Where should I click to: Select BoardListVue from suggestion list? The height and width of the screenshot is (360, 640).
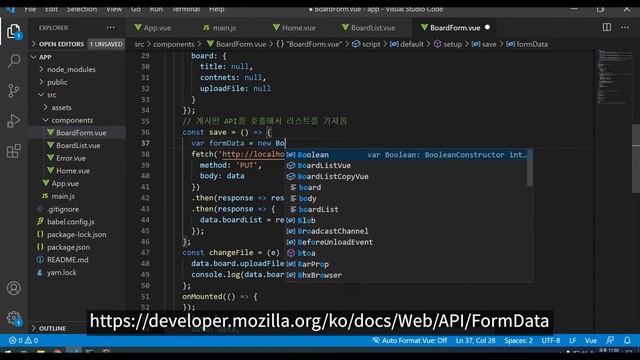click(406, 165)
